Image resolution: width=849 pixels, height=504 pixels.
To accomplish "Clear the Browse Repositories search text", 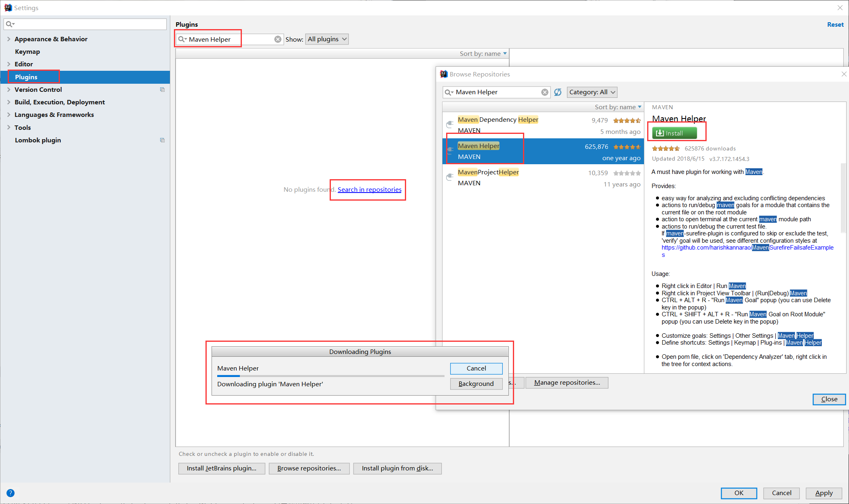I will pyautogui.click(x=545, y=92).
